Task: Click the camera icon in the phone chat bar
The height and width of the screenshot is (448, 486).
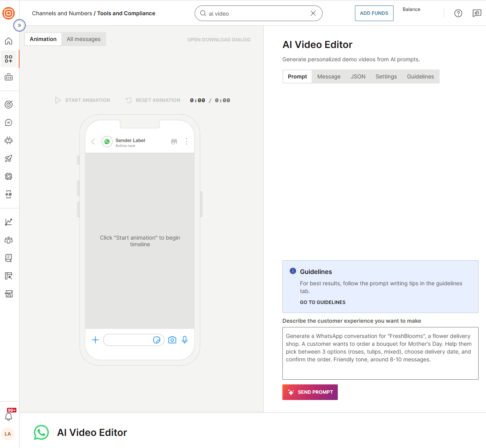Action: click(172, 340)
